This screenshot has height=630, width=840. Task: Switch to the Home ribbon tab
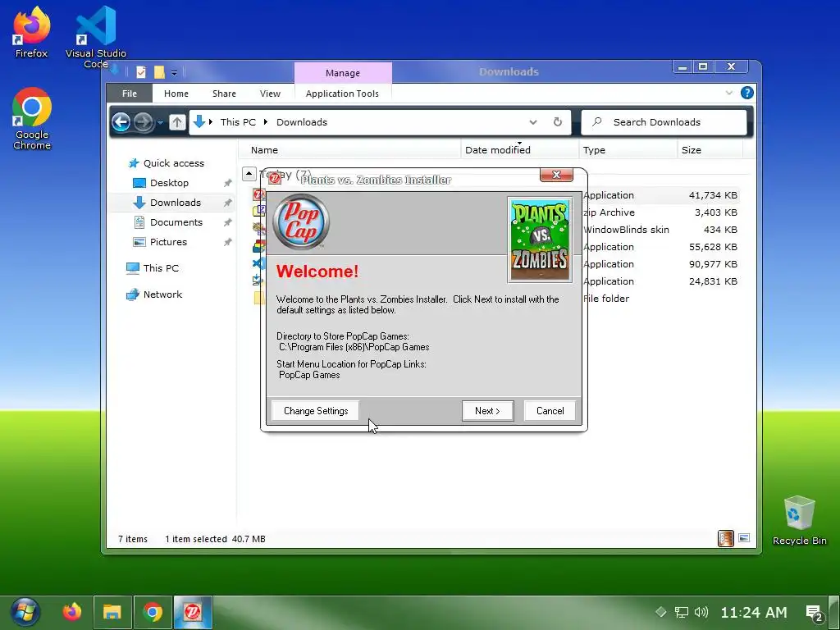[176, 94]
